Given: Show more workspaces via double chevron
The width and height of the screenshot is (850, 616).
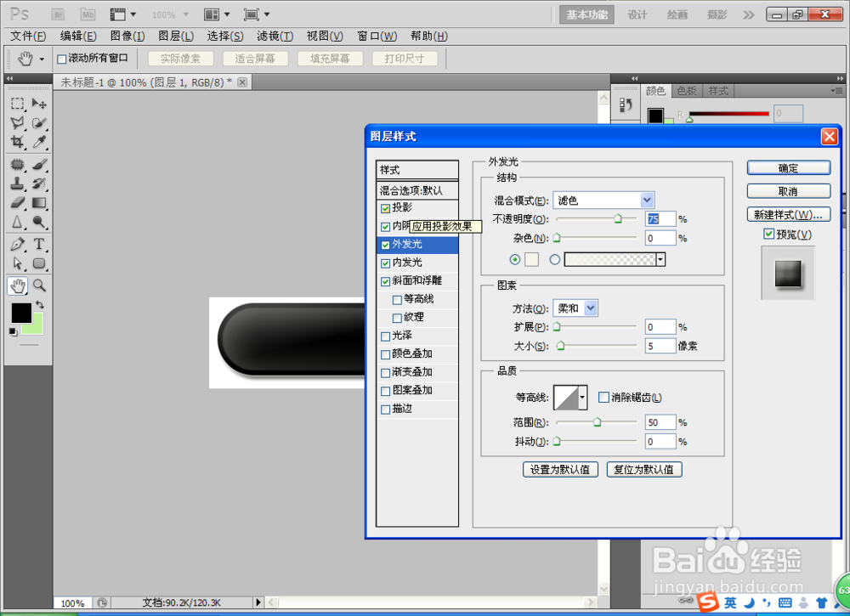Looking at the screenshot, I should click(x=749, y=14).
